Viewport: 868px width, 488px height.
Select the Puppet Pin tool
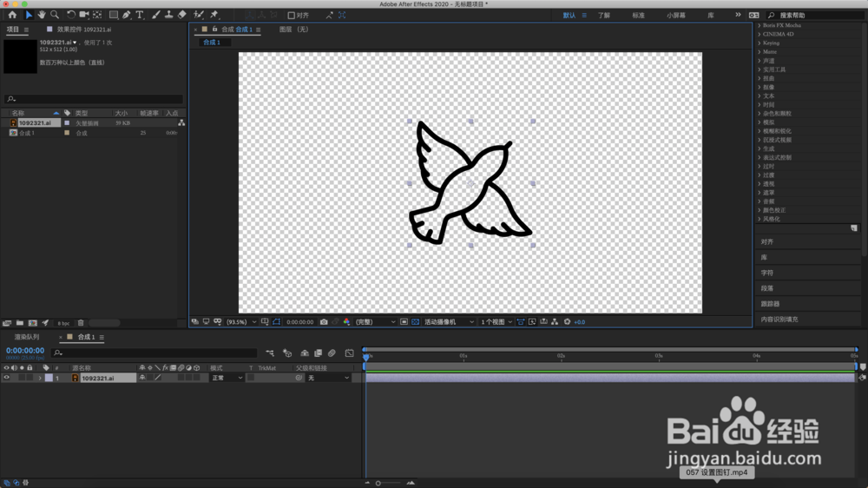tap(214, 15)
